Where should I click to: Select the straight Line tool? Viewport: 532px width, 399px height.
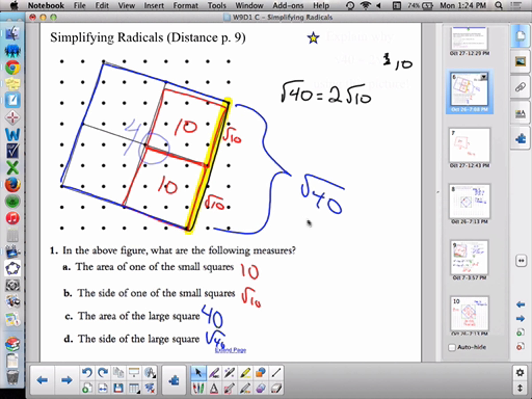[276, 373]
